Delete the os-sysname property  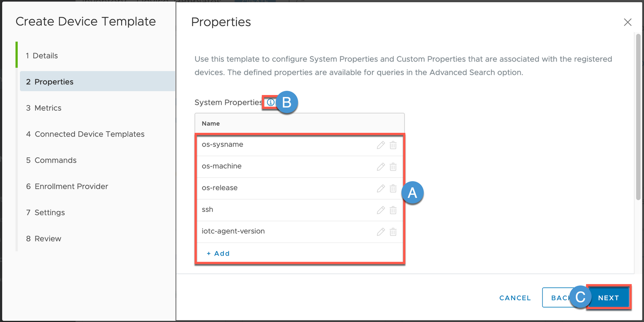tap(393, 145)
